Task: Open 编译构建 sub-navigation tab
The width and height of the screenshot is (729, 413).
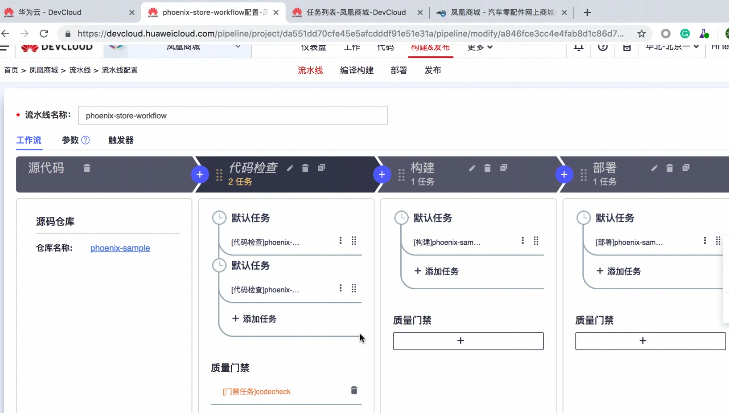Action: (x=357, y=70)
